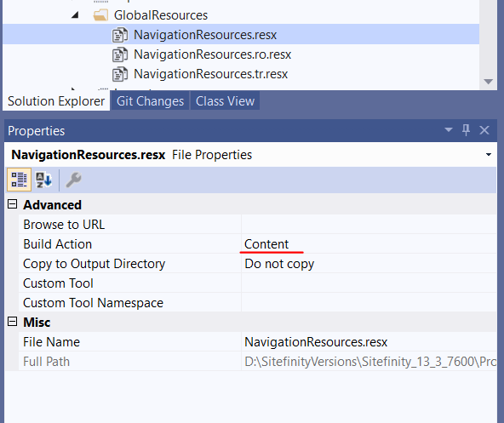
Task: Pin the Properties panel
Action: tap(466, 130)
